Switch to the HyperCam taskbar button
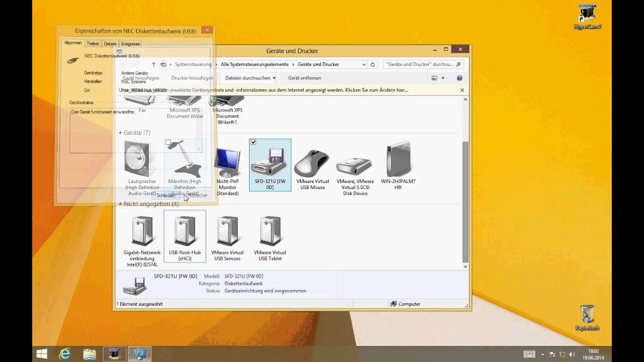 pyautogui.click(x=115, y=354)
